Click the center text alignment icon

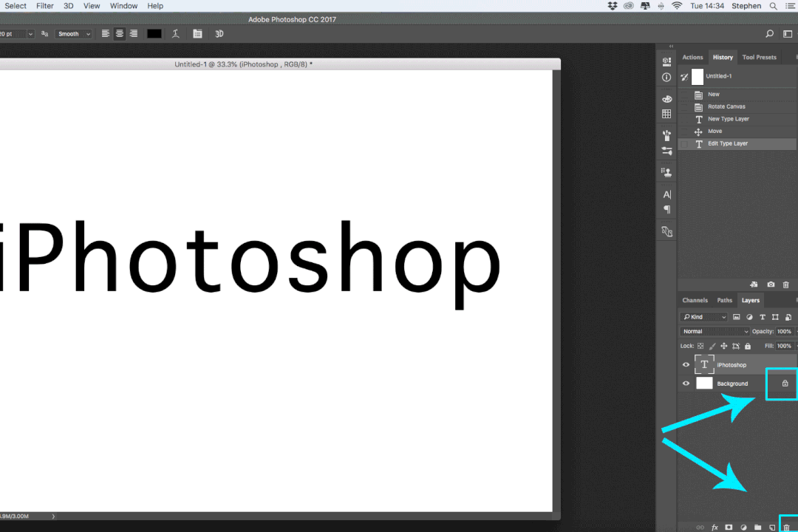tap(120, 33)
